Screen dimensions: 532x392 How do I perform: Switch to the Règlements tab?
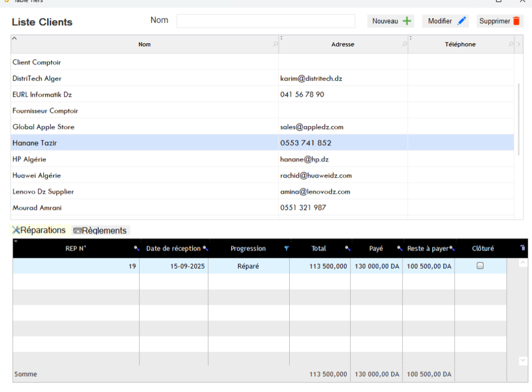click(x=101, y=231)
